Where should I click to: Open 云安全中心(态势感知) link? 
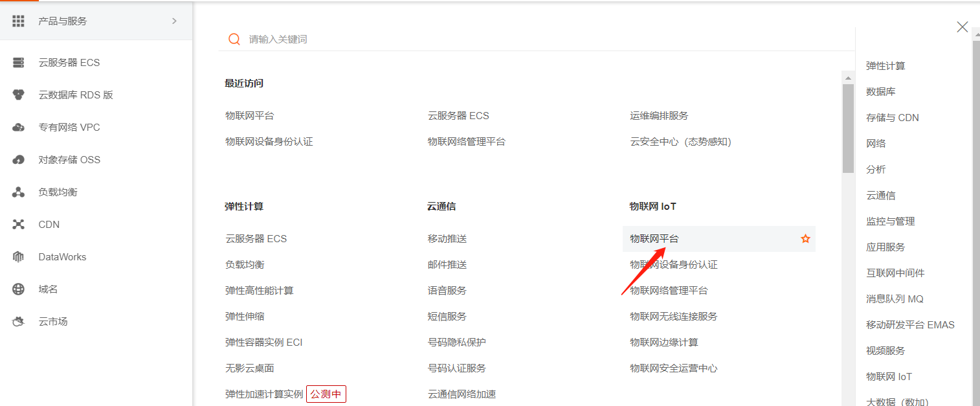pyautogui.click(x=680, y=142)
